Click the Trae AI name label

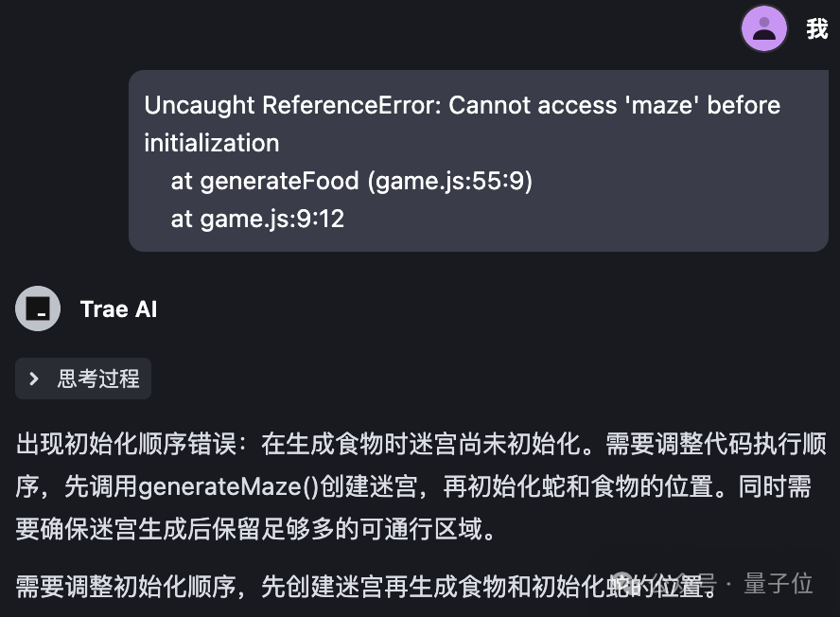[x=118, y=308]
